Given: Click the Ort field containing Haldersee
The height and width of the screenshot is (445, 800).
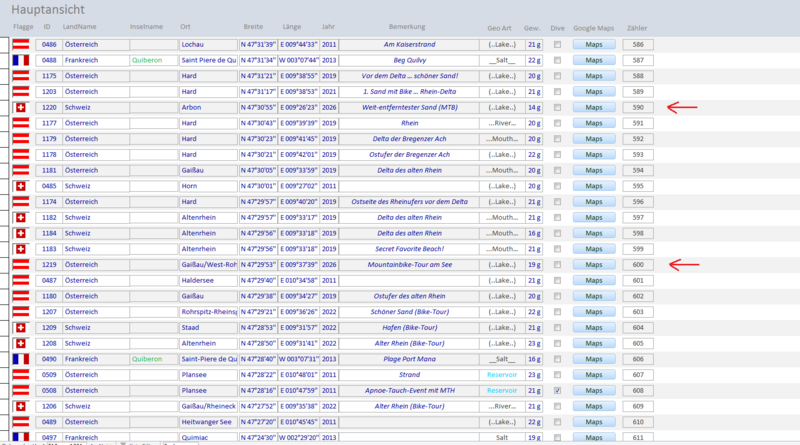Looking at the screenshot, I should coord(209,281).
